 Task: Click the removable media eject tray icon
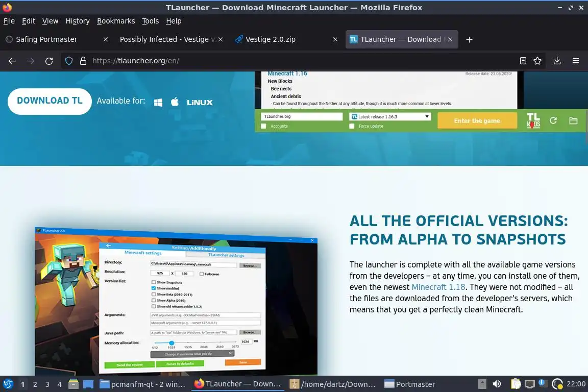[x=482, y=384]
